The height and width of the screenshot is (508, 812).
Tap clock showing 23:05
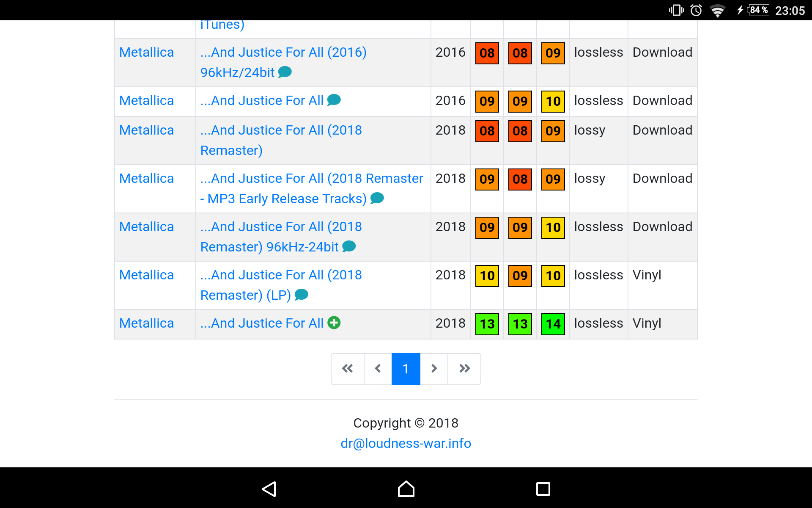click(x=790, y=11)
